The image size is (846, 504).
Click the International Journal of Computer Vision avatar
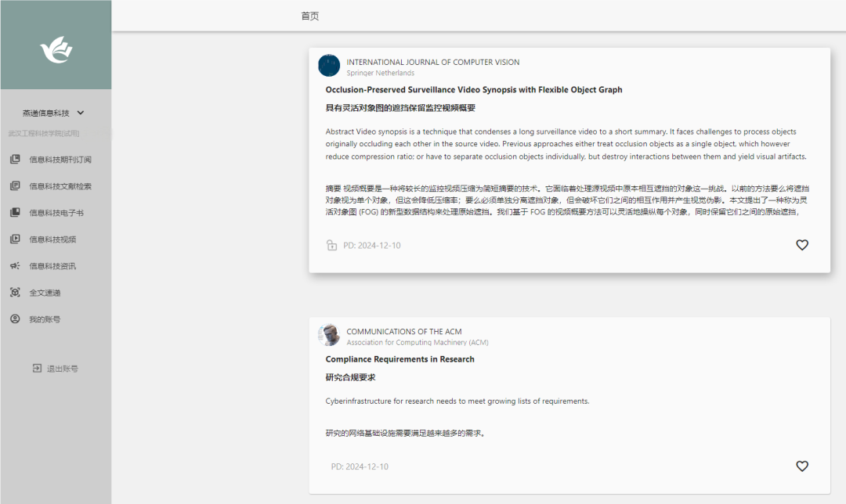[329, 66]
